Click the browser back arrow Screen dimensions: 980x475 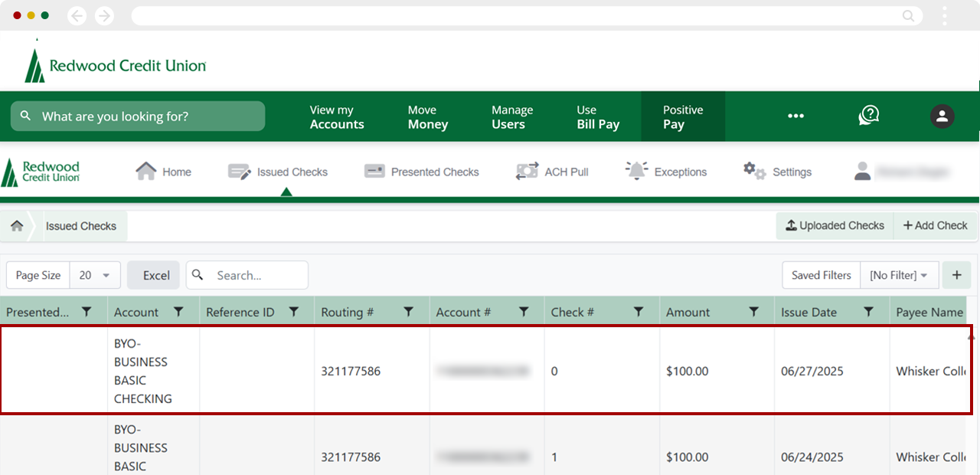(77, 15)
